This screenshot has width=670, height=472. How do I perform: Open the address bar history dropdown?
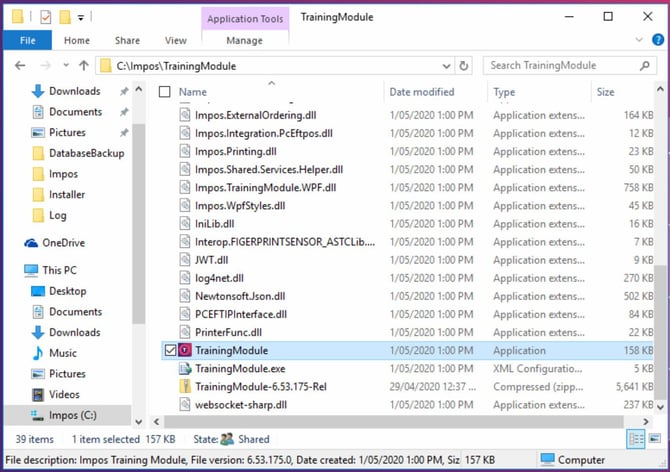(x=446, y=66)
